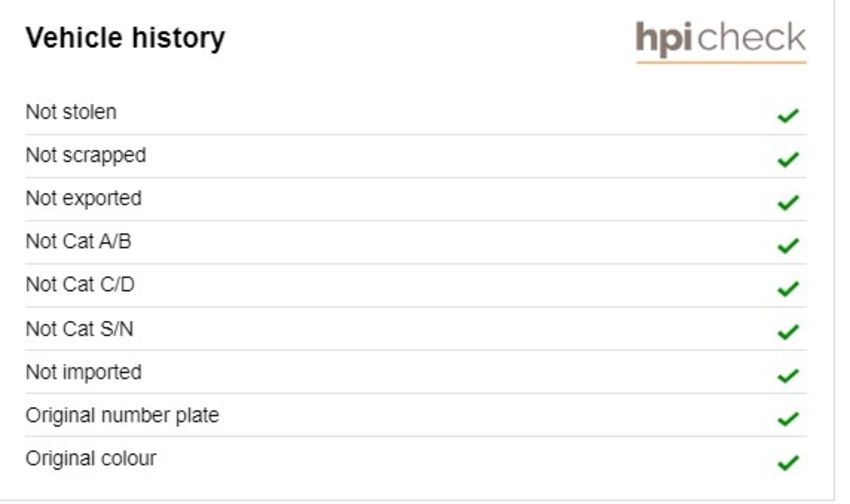Click the Not scrapped label
This screenshot has width=850, height=504.
[x=86, y=156]
